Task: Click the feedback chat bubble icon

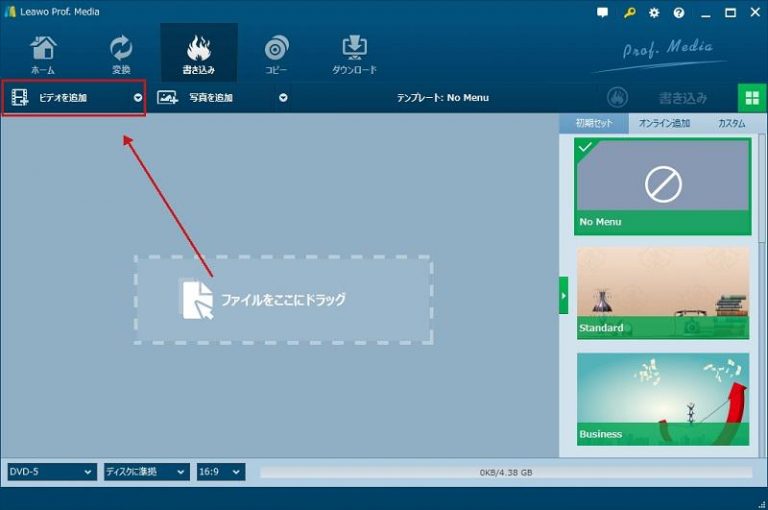Action: pos(602,13)
